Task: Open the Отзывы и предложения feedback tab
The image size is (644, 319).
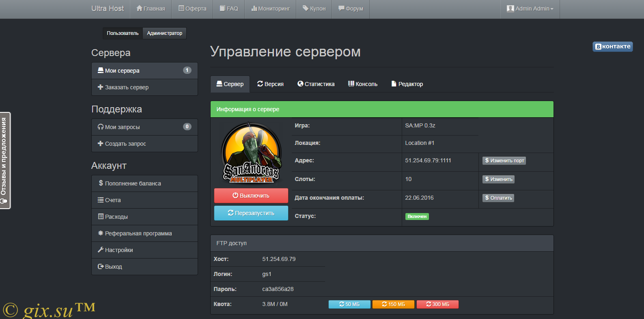Action: [x=5, y=160]
